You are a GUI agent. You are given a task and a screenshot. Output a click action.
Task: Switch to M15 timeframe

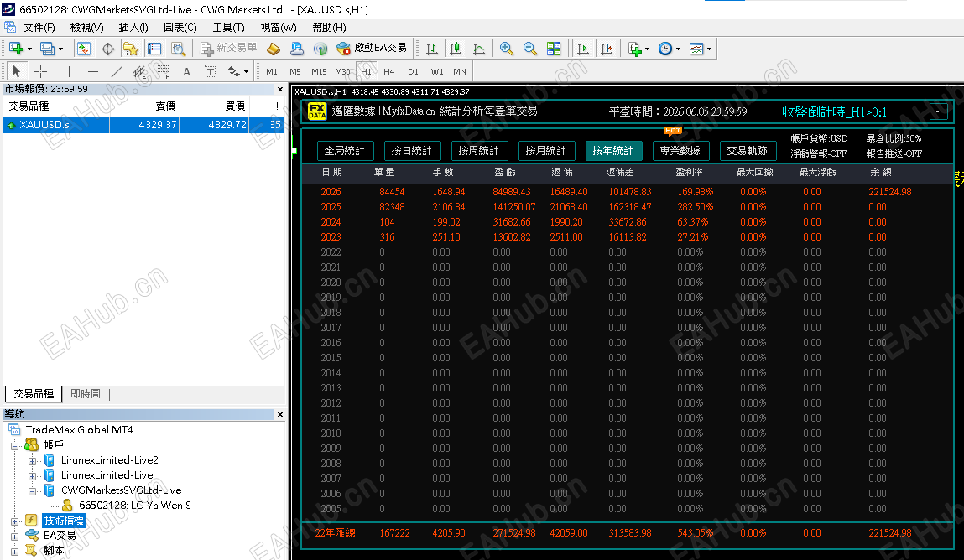coord(319,72)
